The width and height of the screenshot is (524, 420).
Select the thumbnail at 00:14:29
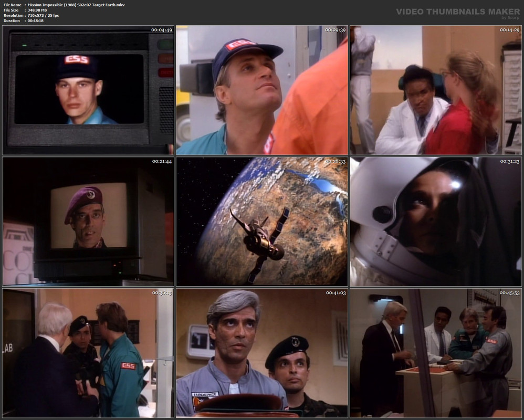tap(436, 90)
